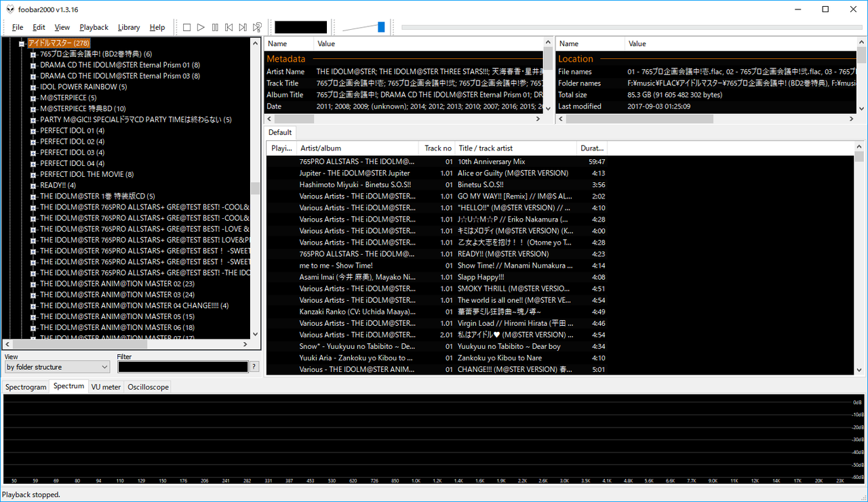The width and height of the screenshot is (868, 502).
Task: Expand the M@STERPIECE (5) folder
Action: point(33,98)
